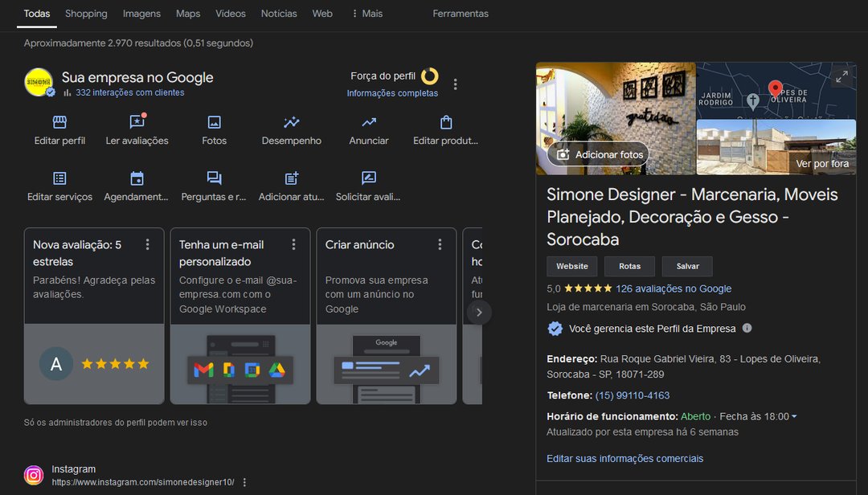Open Ler avaliações reviews icon
The width and height of the screenshot is (868, 495).
pos(137,123)
